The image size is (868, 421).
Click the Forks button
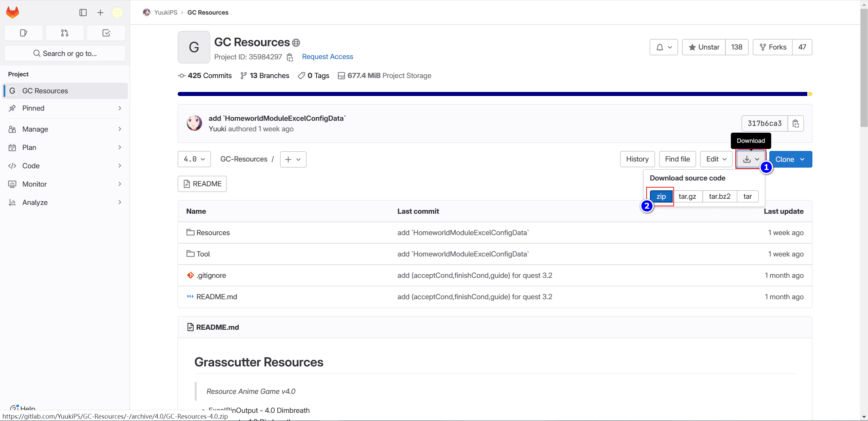click(x=773, y=47)
